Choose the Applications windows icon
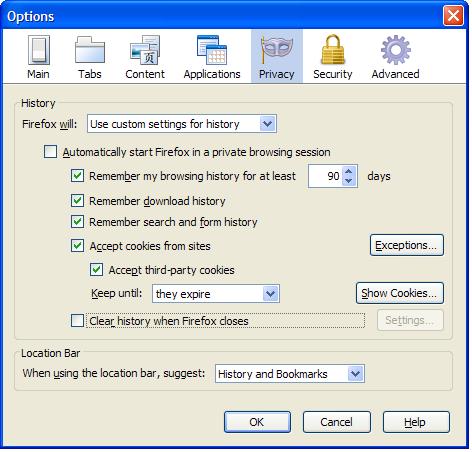 (212, 50)
